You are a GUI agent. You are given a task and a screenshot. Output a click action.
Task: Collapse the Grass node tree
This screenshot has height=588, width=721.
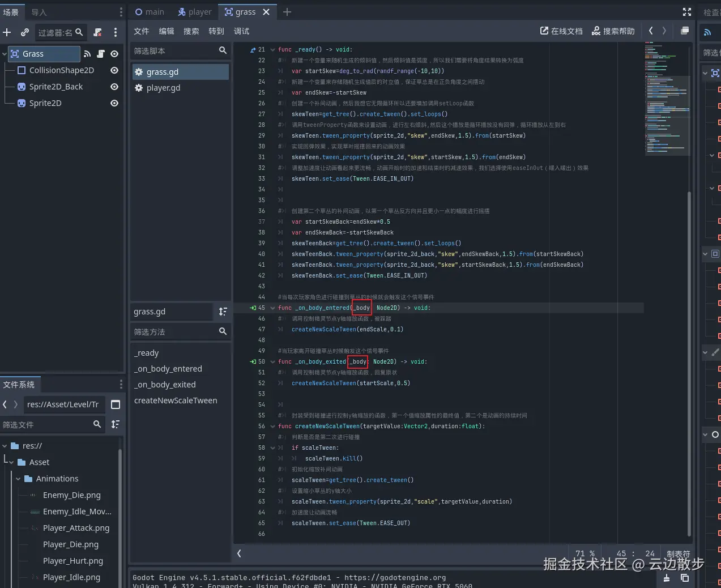pos(5,54)
